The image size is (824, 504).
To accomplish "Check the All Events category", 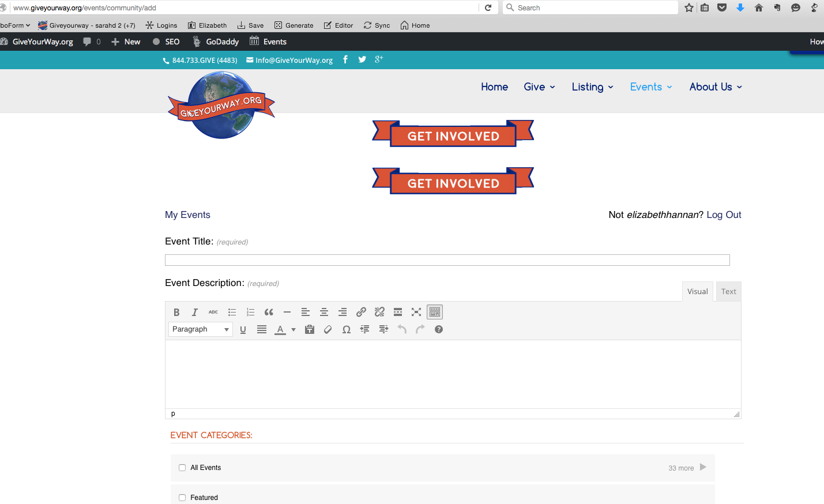I will tap(182, 468).
